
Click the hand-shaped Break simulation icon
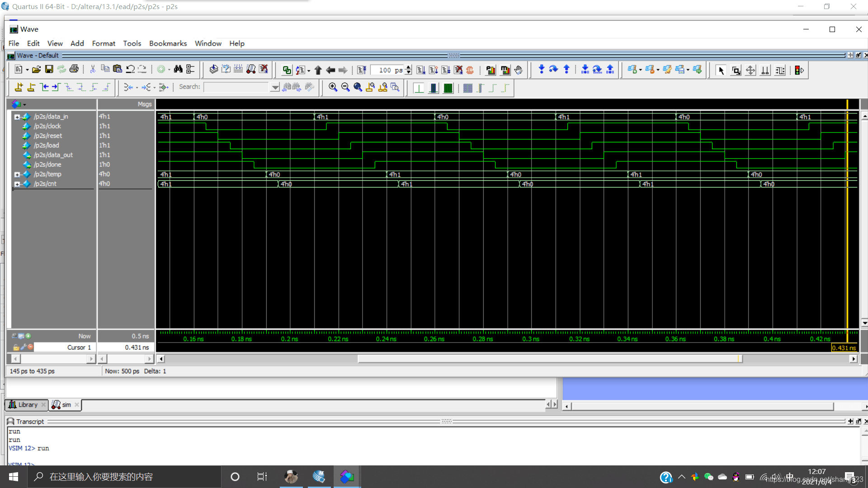pyautogui.click(x=519, y=70)
